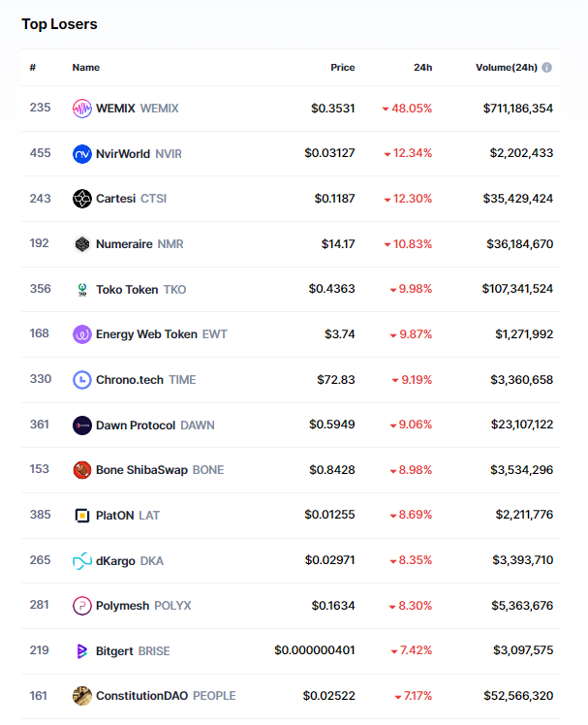Click the Numeraire coin logo icon
The height and width of the screenshot is (725, 588).
tap(82, 244)
